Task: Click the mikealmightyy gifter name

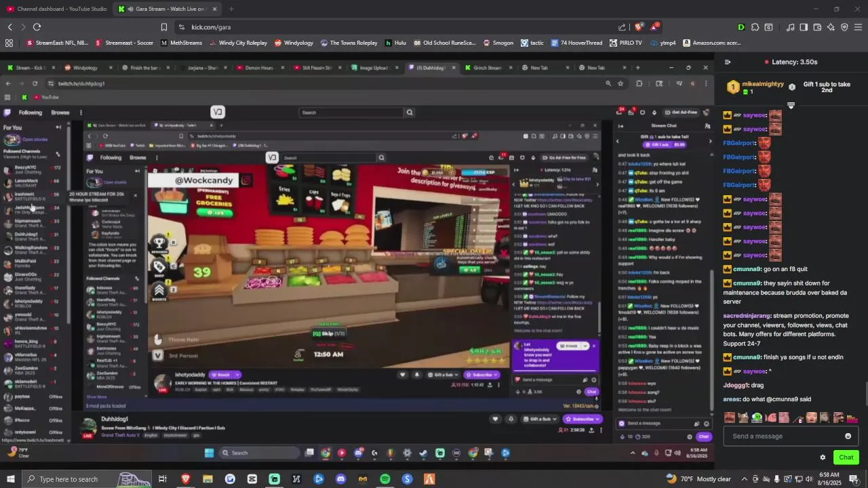Action: [763, 84]
